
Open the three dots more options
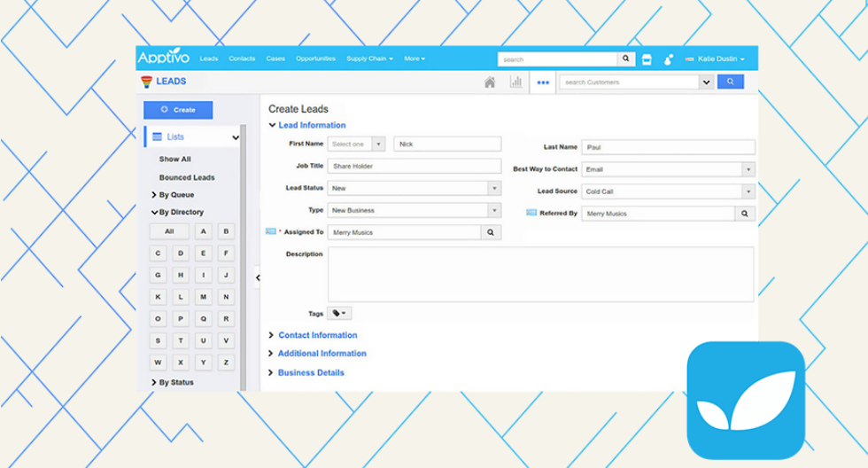click(x=543, y=82)
